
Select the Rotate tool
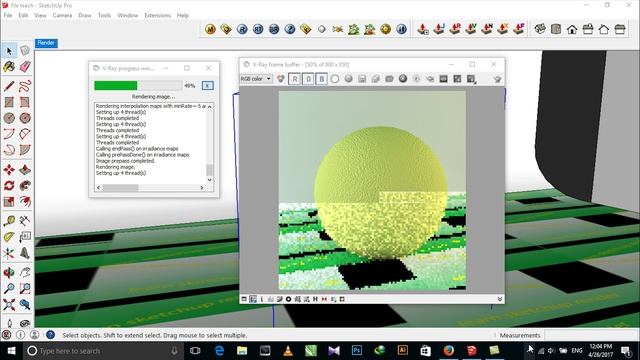tap(9, 186)
